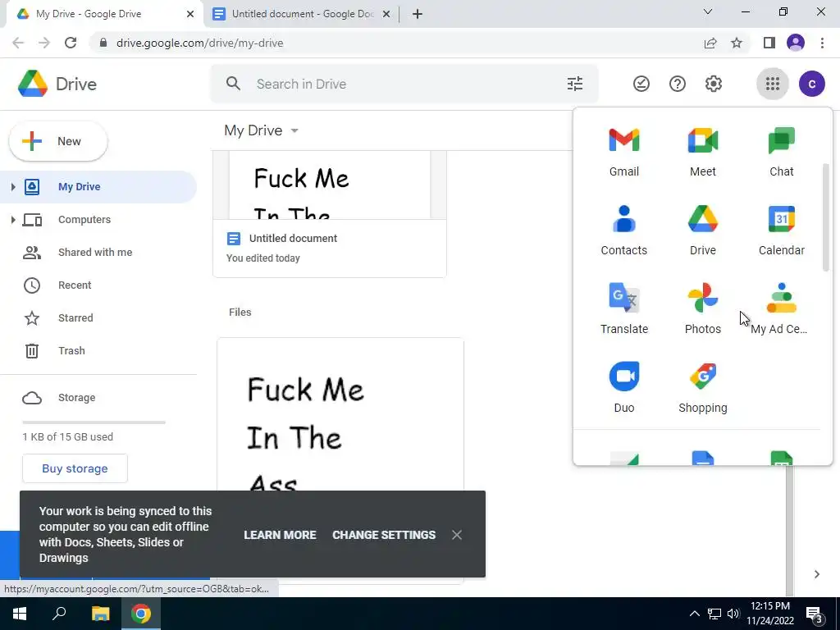Viewport: 840px width, 630px height.
Task: Select the My Drive browser tab
Action: pos(104,14)
